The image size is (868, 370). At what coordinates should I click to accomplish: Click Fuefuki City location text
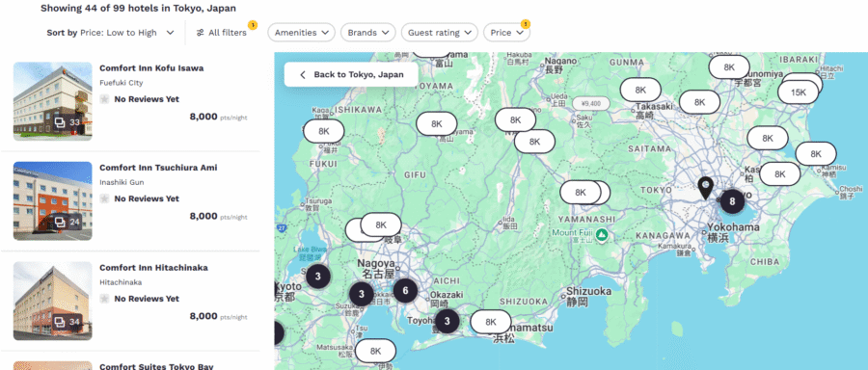[x=122, y=83]
